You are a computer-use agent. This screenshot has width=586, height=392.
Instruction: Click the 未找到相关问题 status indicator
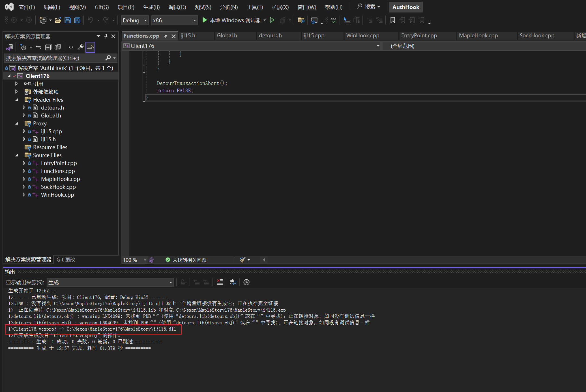[186, 260]
